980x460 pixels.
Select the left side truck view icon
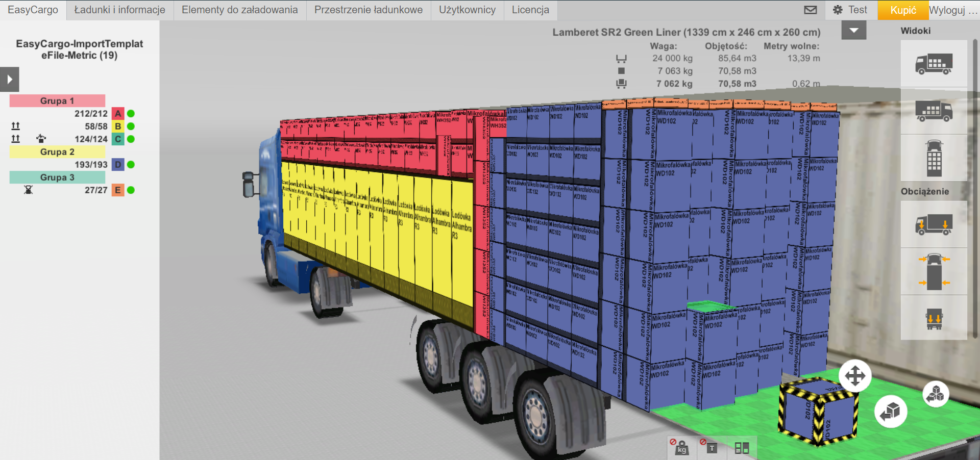tap(934, 64)
